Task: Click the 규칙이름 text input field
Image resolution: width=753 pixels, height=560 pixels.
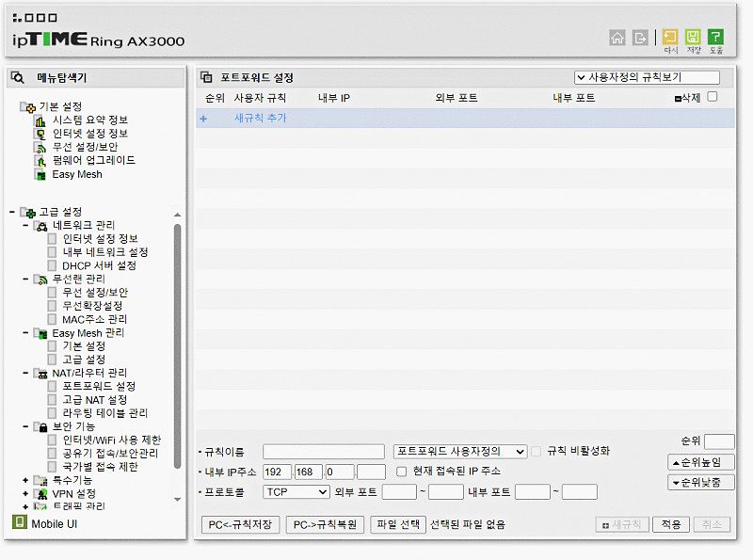Action: point(323,452)
